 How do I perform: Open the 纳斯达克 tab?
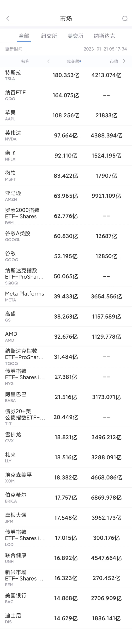click(x=104, y=36)
